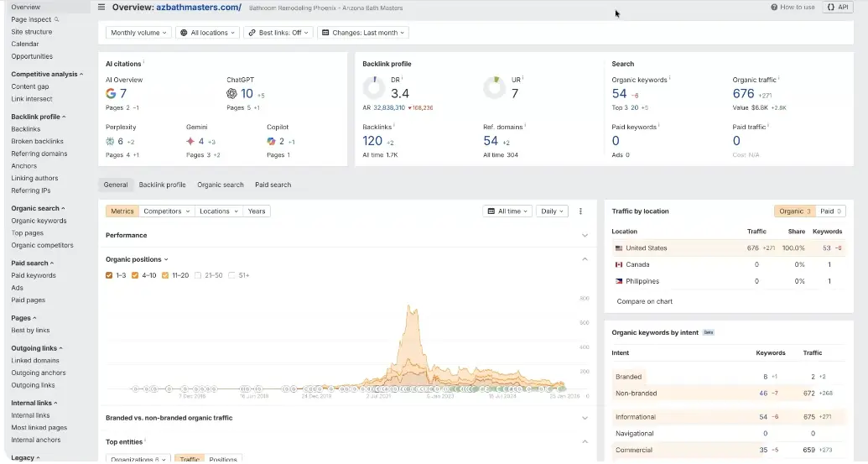Screen dimensions: 868x464
Task: Click the API button
Action: coord(838,8)
